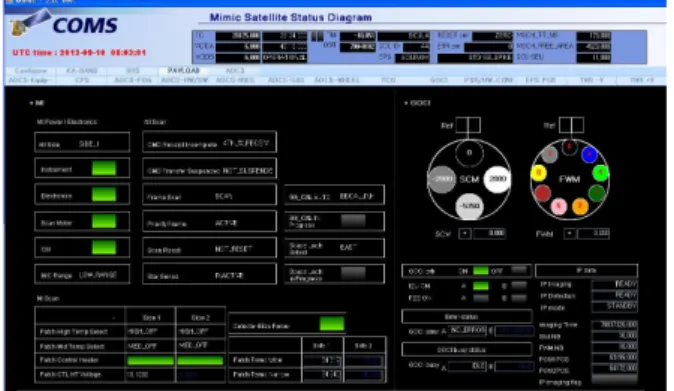This screenshot has height=391, width=674.
Task: Click the Space Look Select EAST box
Action: 334,248
